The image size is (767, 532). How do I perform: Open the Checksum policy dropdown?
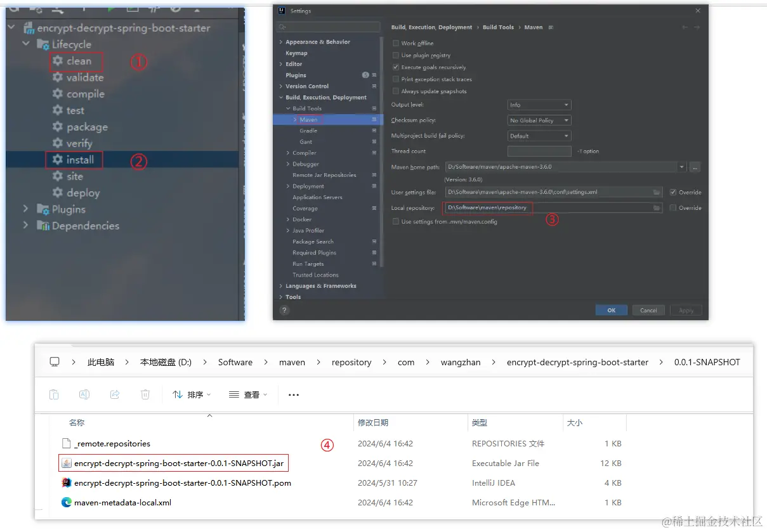pos(539,120)
